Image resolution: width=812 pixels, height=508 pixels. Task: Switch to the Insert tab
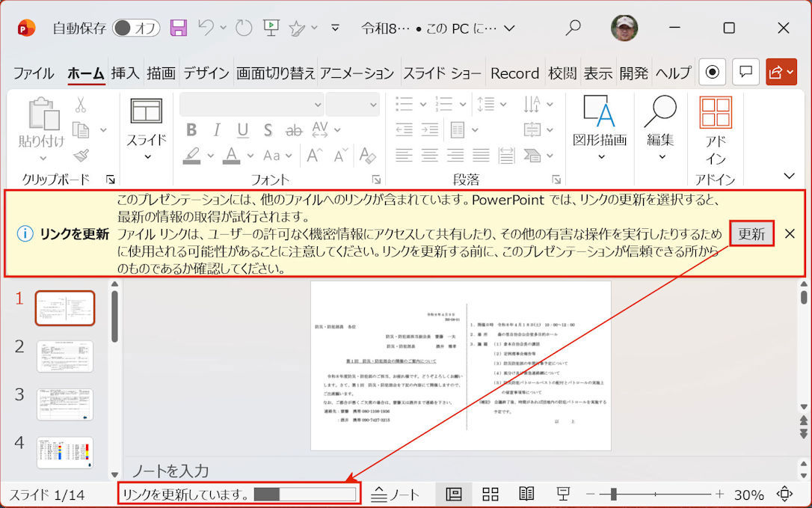(126, 73)
